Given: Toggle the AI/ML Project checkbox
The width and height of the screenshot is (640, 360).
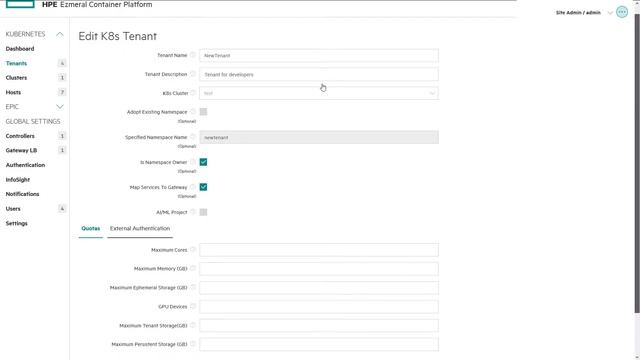Looking at the screenshot, I should [x=203, y=212].
